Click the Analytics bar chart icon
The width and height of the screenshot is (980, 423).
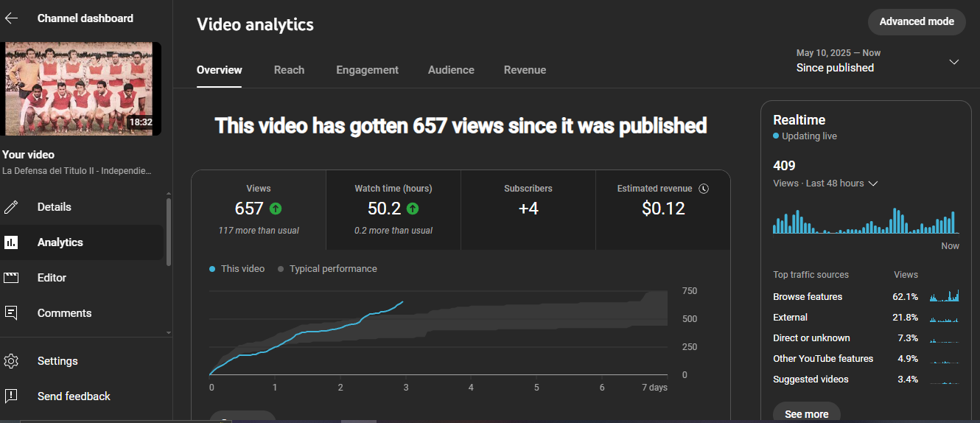[x=11, y=242]
